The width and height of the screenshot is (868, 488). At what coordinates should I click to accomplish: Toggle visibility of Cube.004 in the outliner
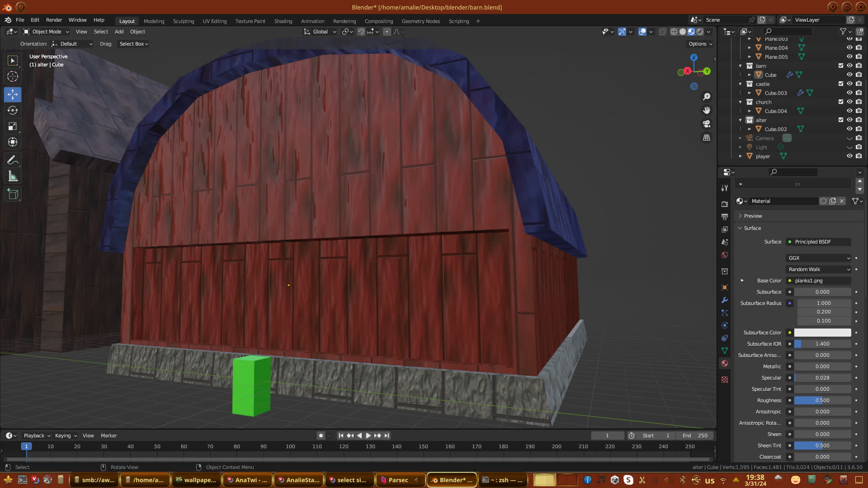[849, 111]
